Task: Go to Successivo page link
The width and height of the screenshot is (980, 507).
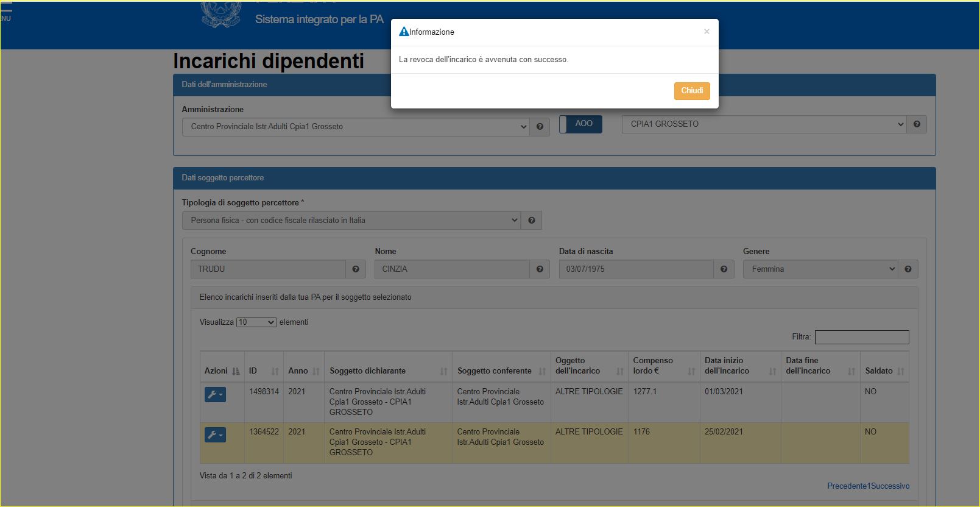Action: [890, 486]
